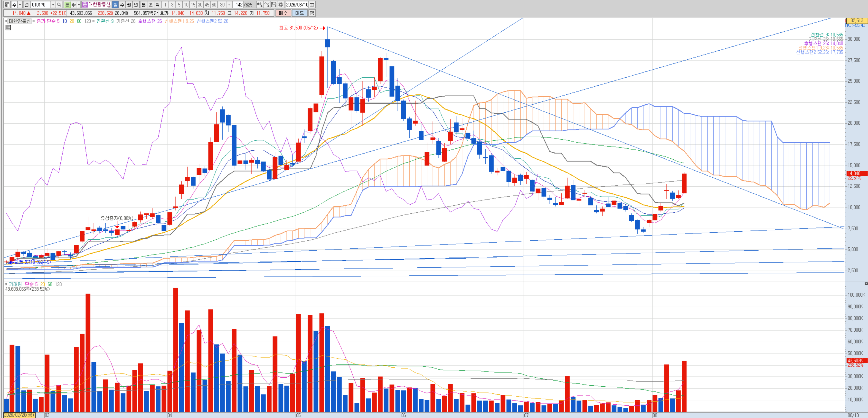The image size is (868, 418).
Task: Click the 매도 sell button
Action: coord(300,13)
